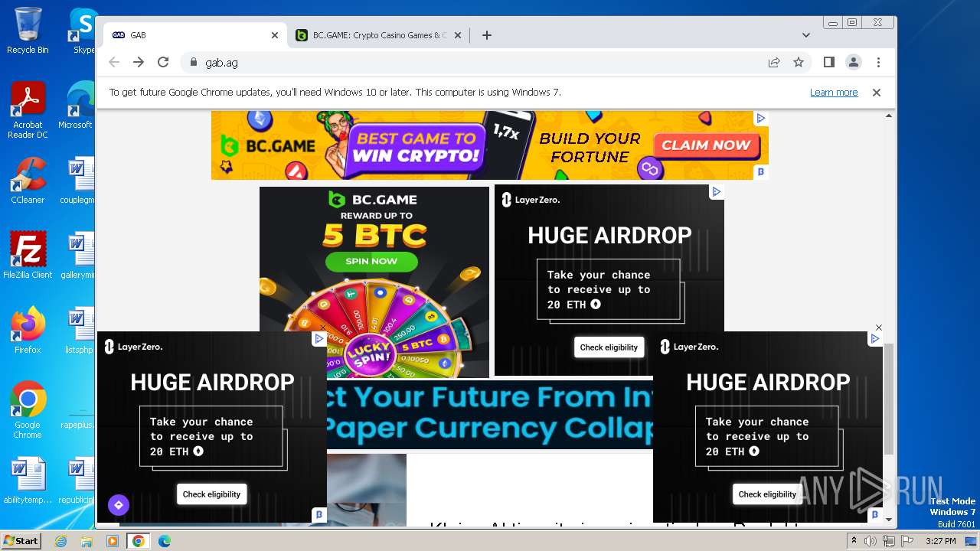Viewport: 980px width, 551px height.
Task: Open the Chrome three-dot menu
Action: tap(878, 62)
